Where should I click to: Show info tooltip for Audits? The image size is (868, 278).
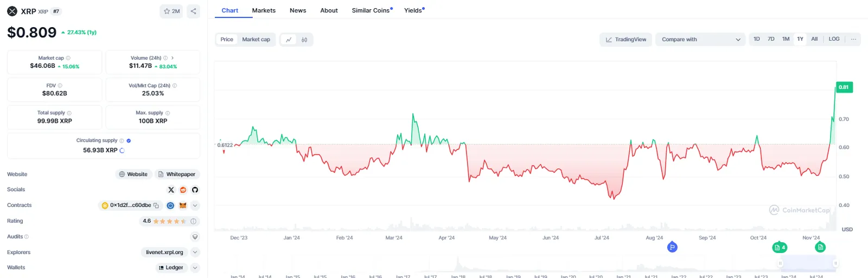pyautogui.click(x=27, y=237)
